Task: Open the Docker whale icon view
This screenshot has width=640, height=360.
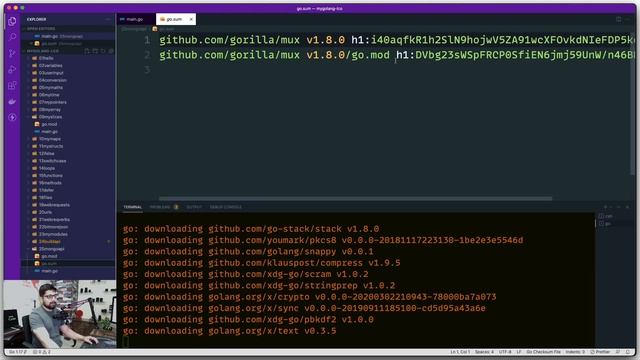Action: tap(12, 101)
